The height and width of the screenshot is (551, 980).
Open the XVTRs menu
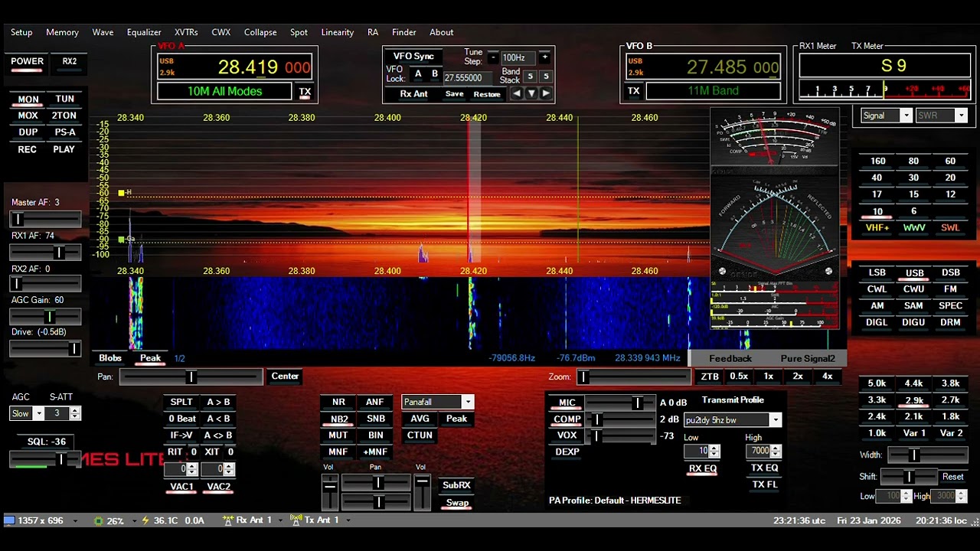coord(186,32)
